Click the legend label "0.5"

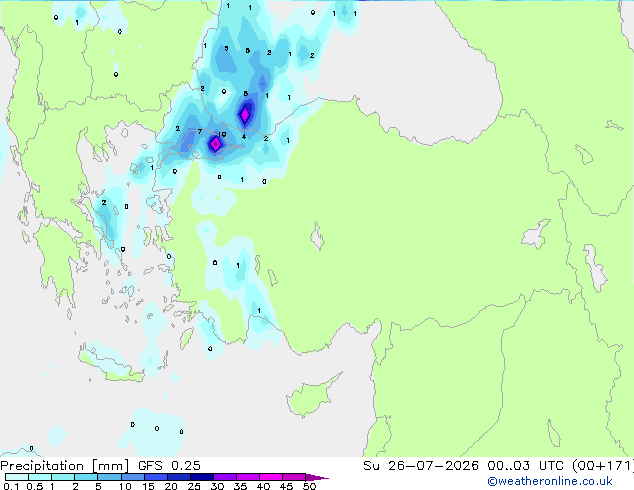pyautogui.click(x=34, y=486)
